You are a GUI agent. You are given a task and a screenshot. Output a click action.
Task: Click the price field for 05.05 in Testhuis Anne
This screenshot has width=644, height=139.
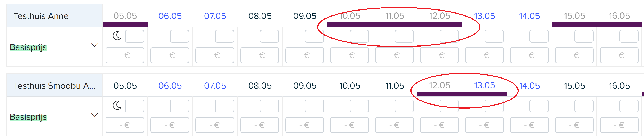click(x=125, y=55)
